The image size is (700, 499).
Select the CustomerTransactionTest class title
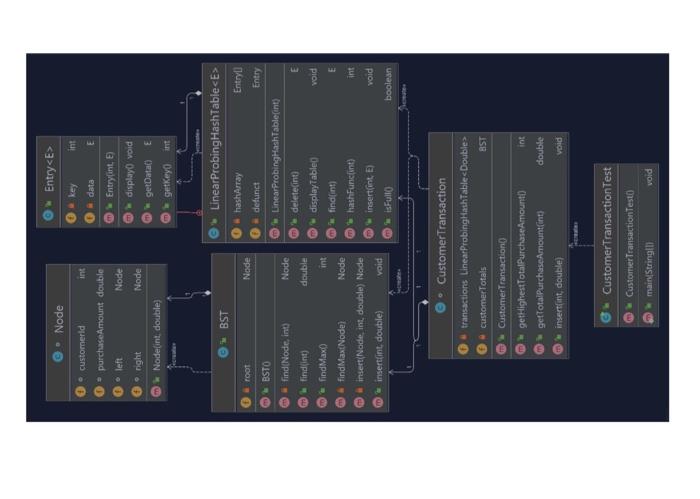coord(607,231)
